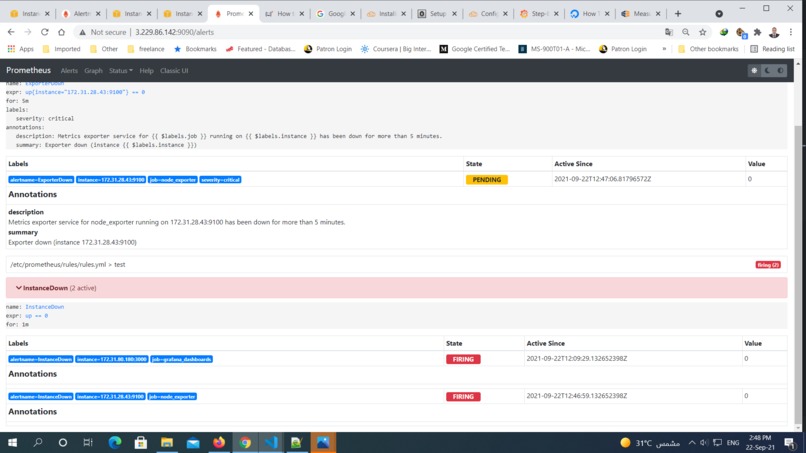Click the PENDING state badge
Screen dimensions: 806x453
point(487,180)
